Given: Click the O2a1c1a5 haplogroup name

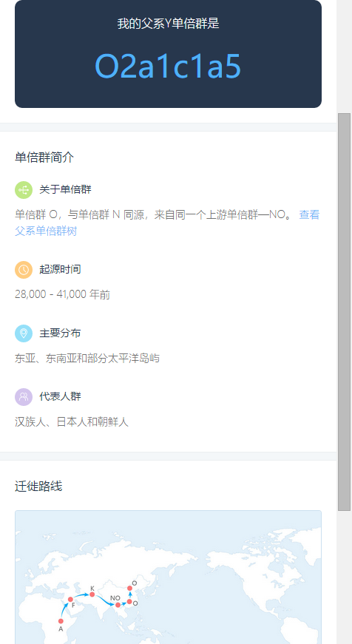Looking at the screenshot, I should click(168, 66).
